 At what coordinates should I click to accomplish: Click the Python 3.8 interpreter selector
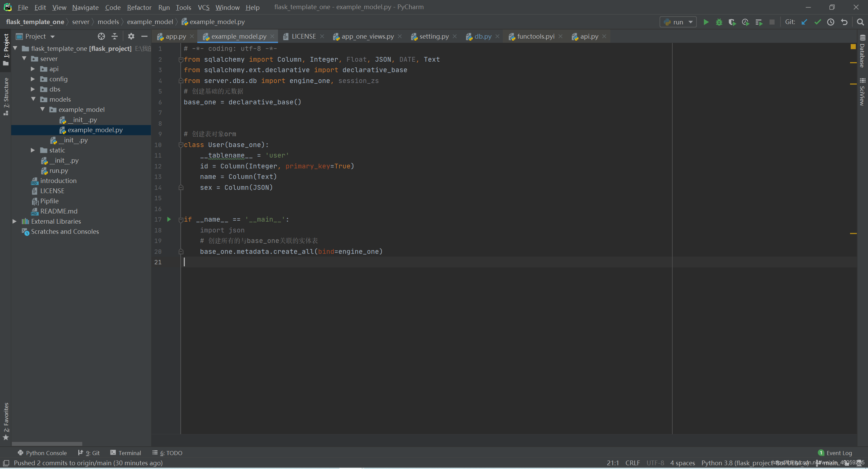click(754, 463)
